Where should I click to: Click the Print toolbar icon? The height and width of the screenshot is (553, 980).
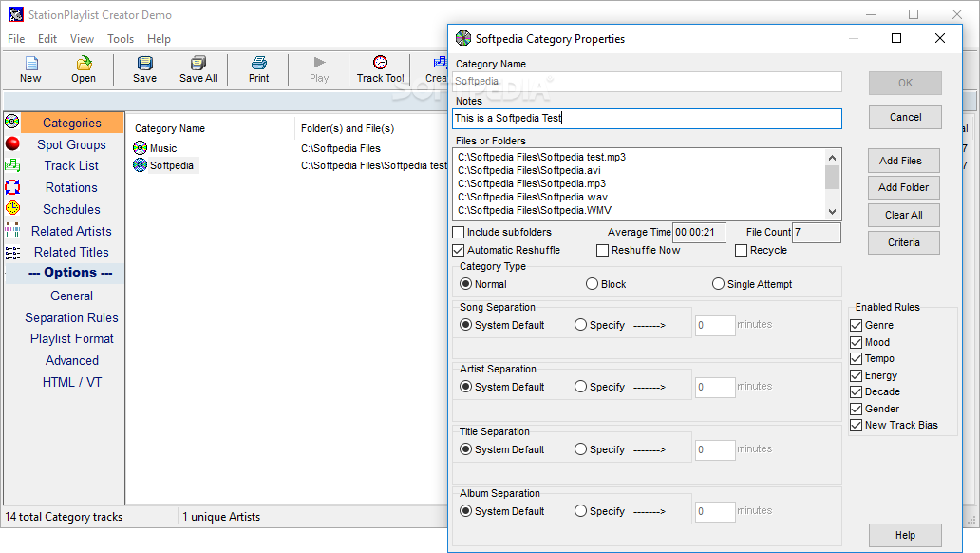[258, 63]
